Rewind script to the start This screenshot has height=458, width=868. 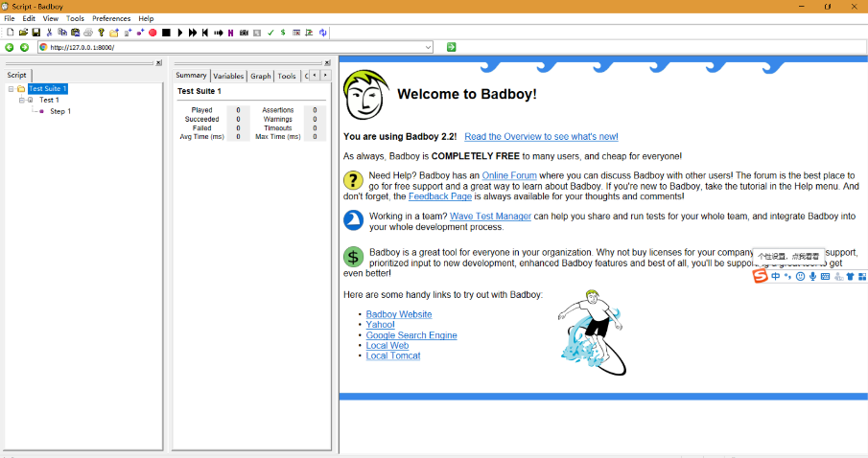pyautogui.click(x=205, y=33)
